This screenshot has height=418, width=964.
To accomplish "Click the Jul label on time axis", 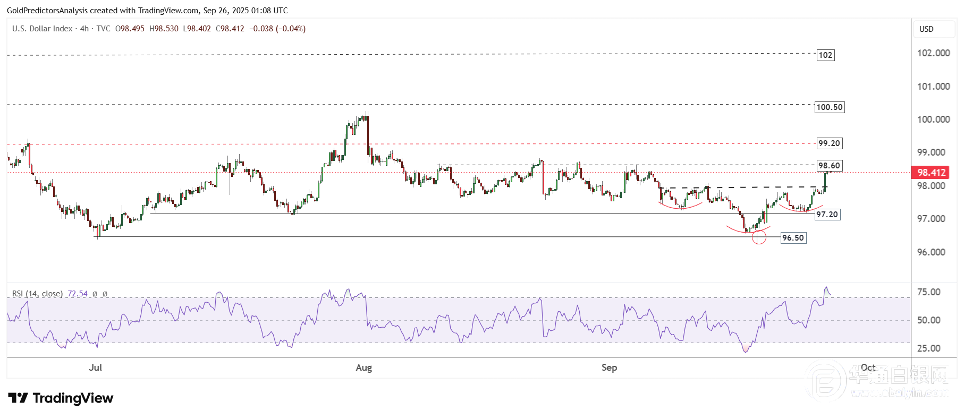I will 96,368.
